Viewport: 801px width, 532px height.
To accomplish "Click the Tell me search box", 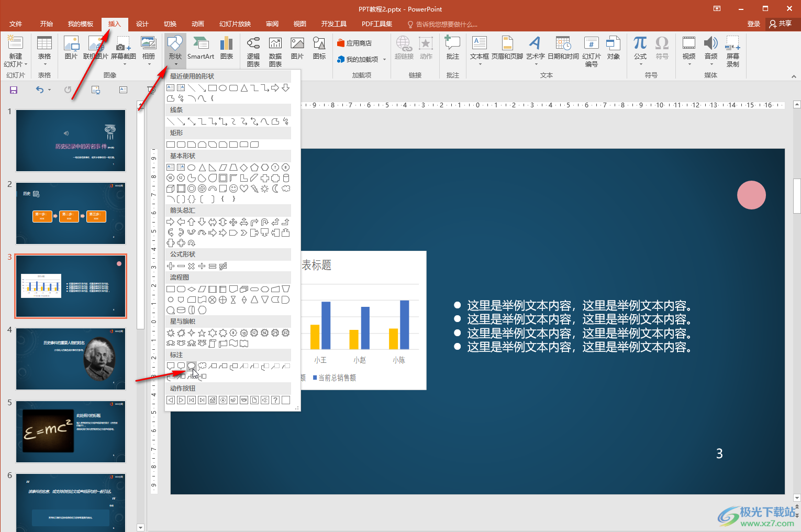I will tap(443, 25).
